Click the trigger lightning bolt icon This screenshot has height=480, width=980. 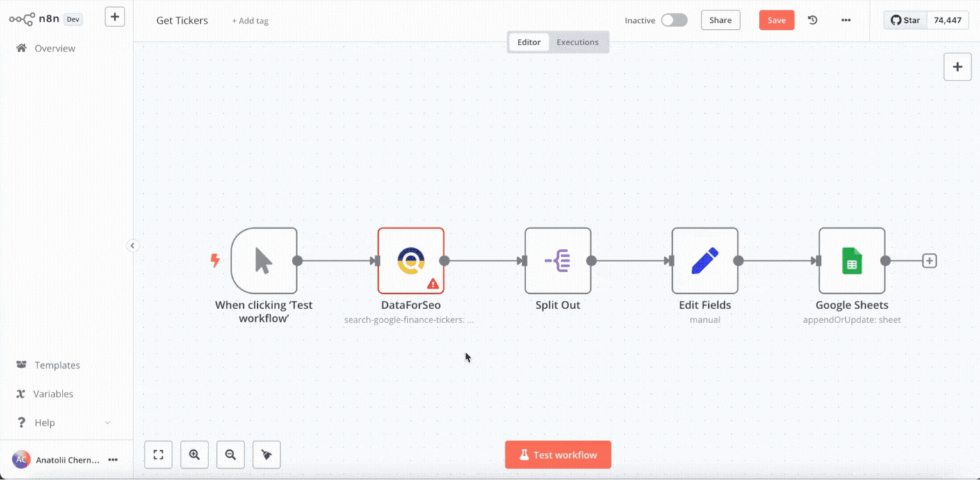click(x=215, y=260)
